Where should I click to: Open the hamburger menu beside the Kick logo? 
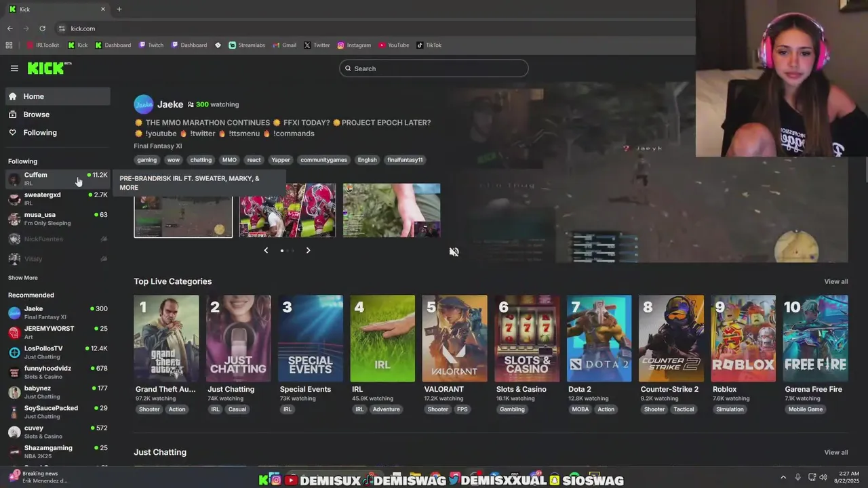pyautogui.click(x=14, y=68)
